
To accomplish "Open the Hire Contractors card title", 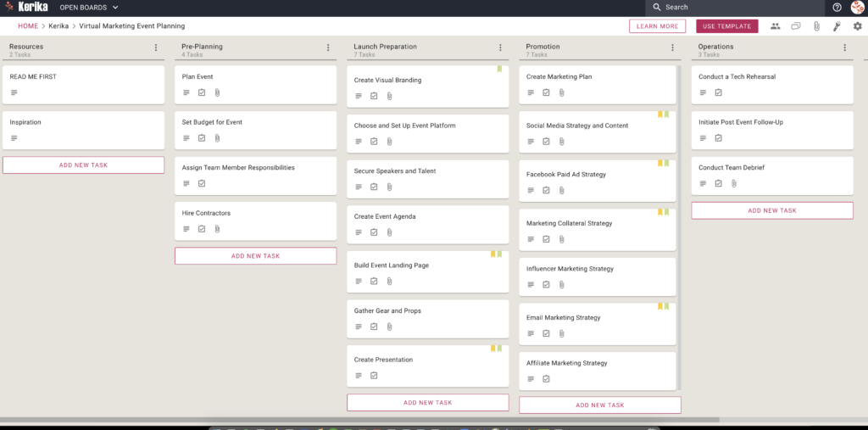I will 206,214.
